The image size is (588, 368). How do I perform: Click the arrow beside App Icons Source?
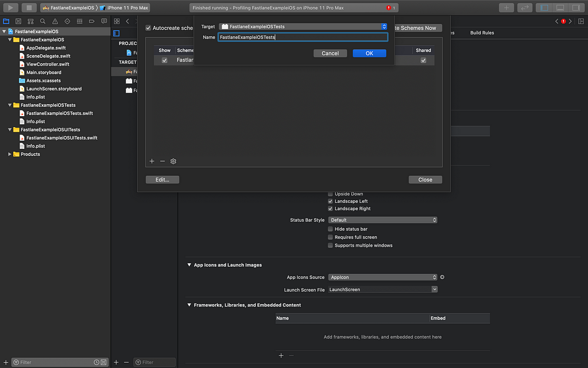[x=442, y=277]
